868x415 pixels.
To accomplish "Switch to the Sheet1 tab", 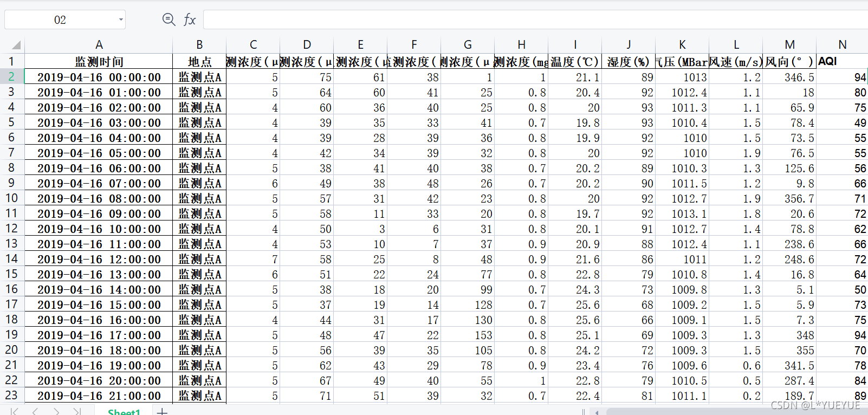I will (124, 412).
